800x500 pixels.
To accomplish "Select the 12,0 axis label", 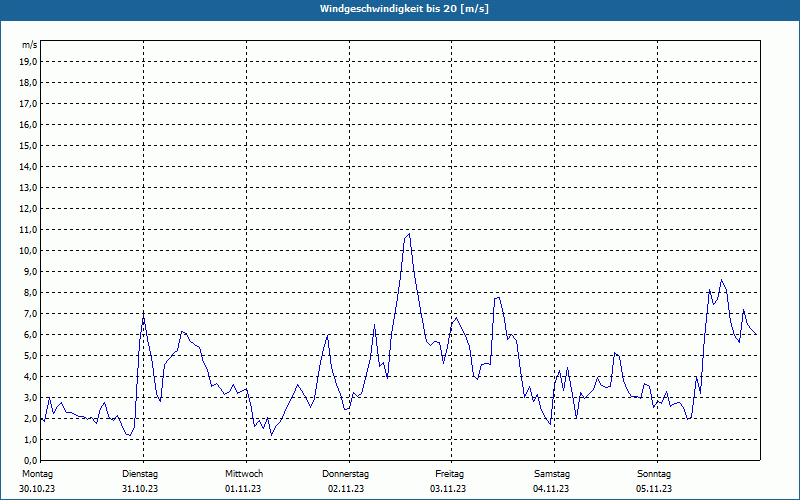I will 28,209.
